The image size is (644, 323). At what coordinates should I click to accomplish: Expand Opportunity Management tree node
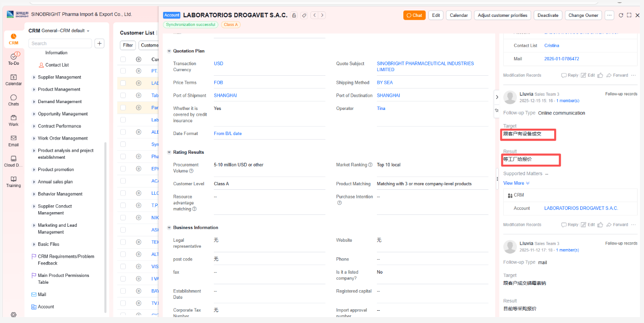coord(34,114)
